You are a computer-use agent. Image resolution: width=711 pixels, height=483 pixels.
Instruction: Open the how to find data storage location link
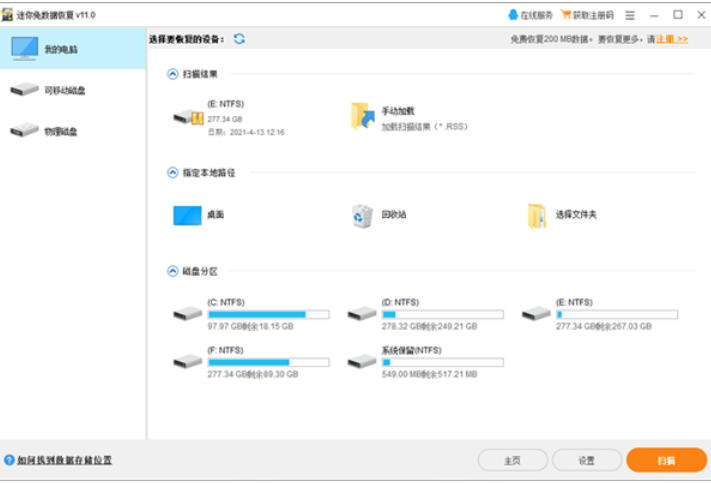[64, 460]
